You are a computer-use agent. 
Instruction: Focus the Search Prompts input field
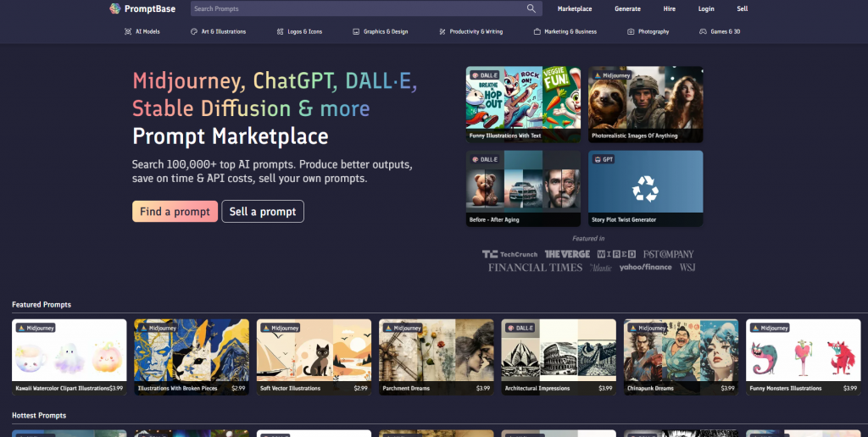click(366, 8)
